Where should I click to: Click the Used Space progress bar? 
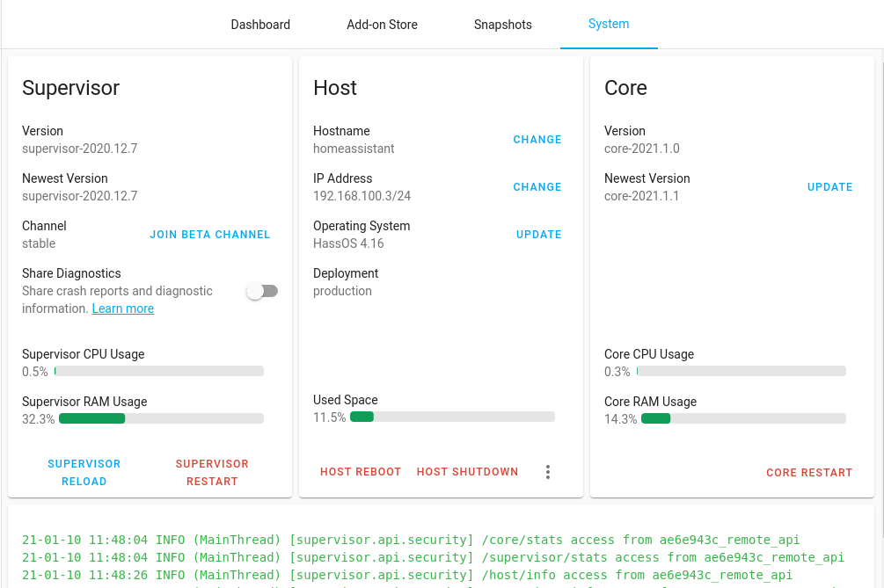click(x=452, y=417)
